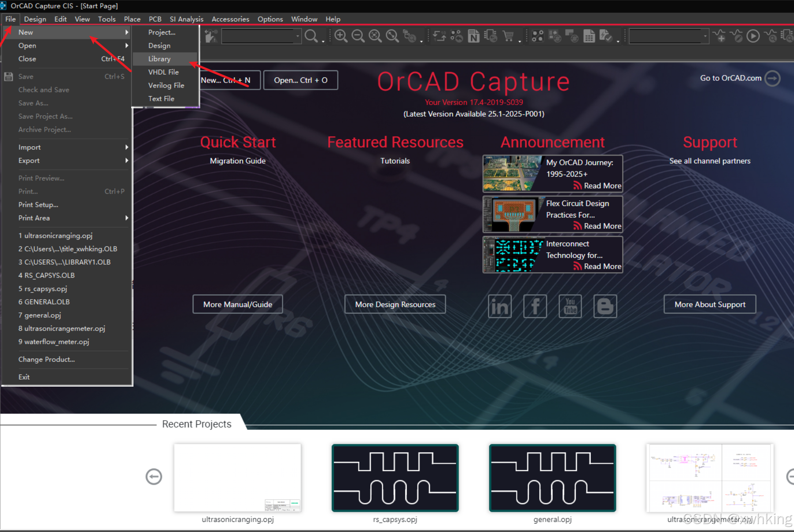Choose Design in the New submenu
Screen dimensions: 794x532
(165, 46)
